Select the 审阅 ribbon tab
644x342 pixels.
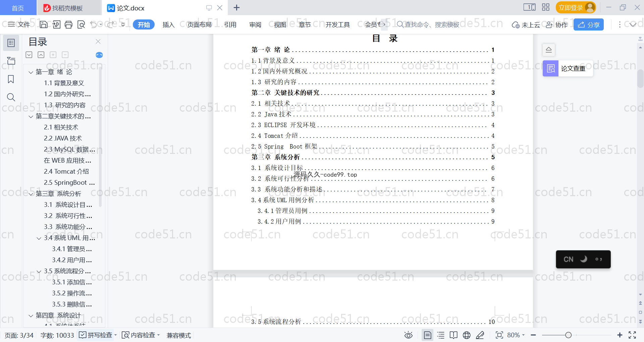pos(255,24)
